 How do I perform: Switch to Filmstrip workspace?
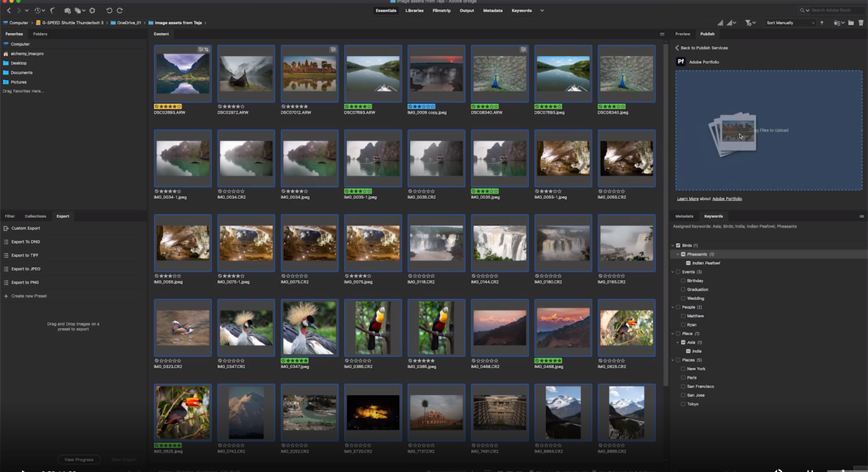(442, 10)
